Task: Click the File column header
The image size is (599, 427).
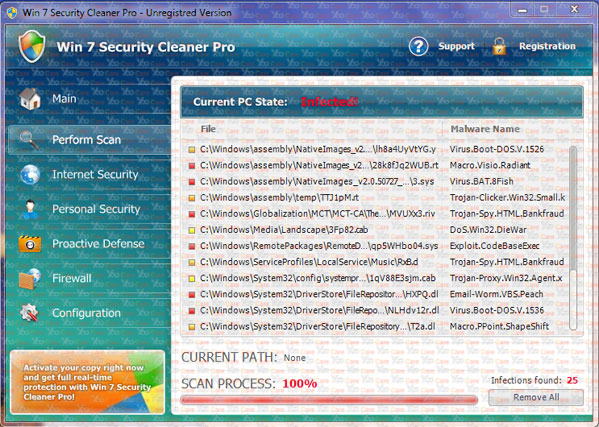Action: 208,129
